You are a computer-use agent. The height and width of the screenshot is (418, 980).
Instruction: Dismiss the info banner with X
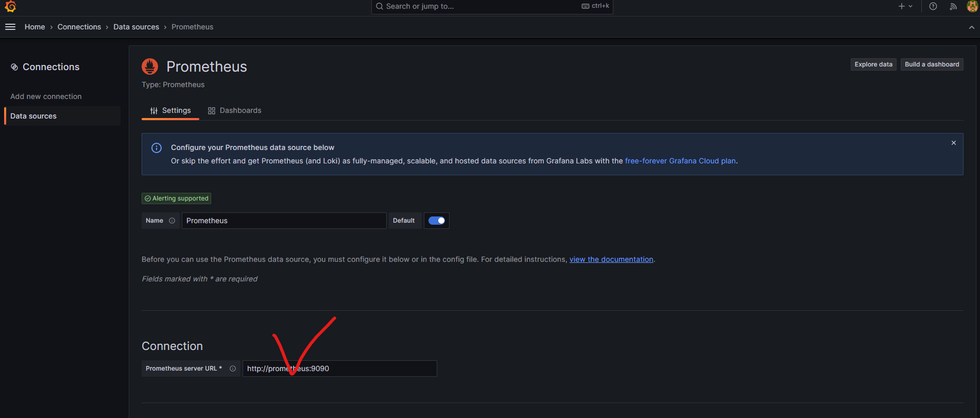click(954, 143)
